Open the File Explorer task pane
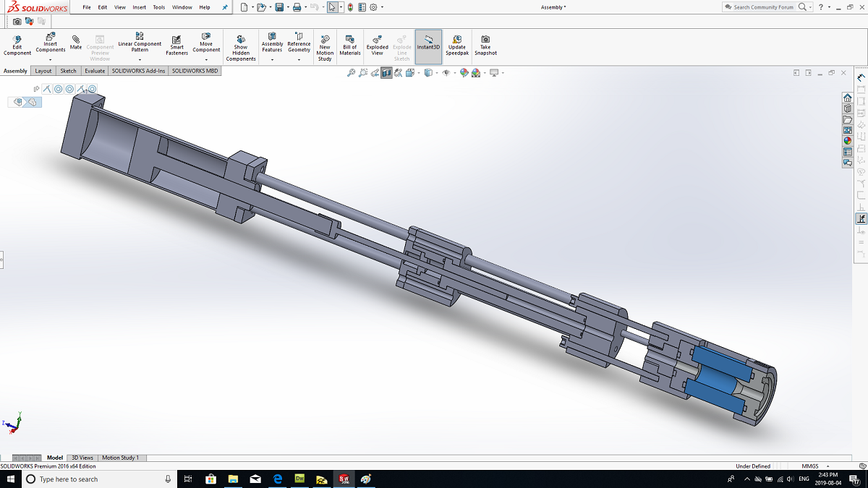This screenshot has height=488, width=868. tap(847, 119)
